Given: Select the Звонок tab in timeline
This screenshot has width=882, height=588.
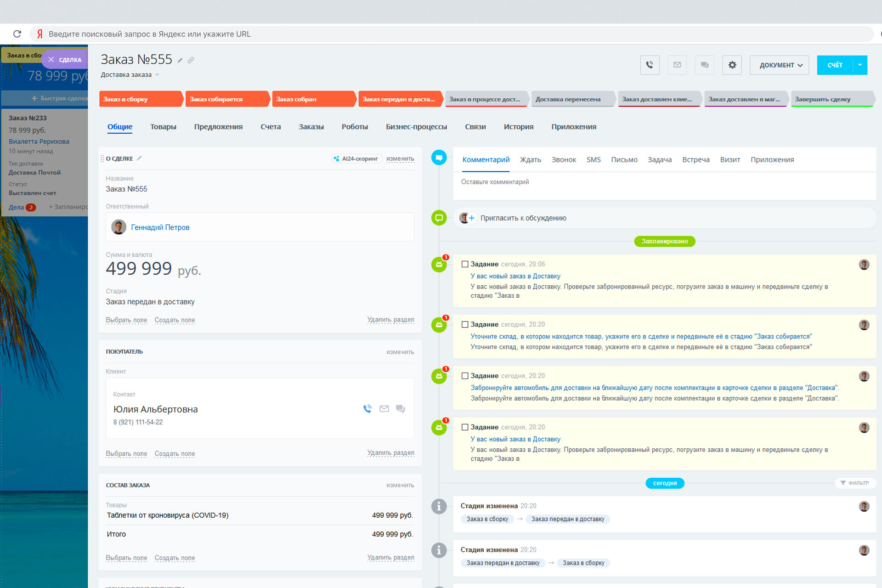Looking at the screenshot, I should (564, 160).
